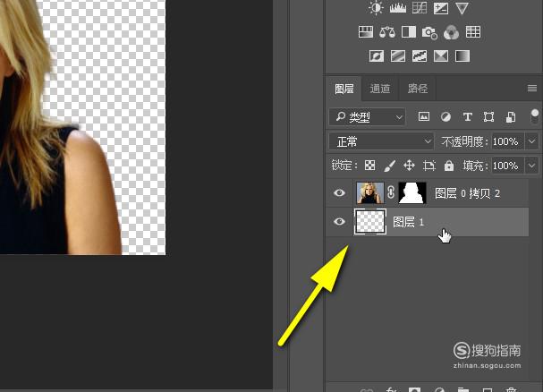Add a Hue/Saturation adjustment layer
543x392 pixels.
(x=366, y=32)
